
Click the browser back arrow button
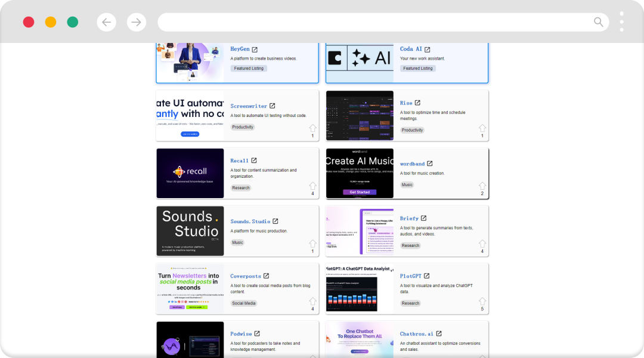coord(106,22)
